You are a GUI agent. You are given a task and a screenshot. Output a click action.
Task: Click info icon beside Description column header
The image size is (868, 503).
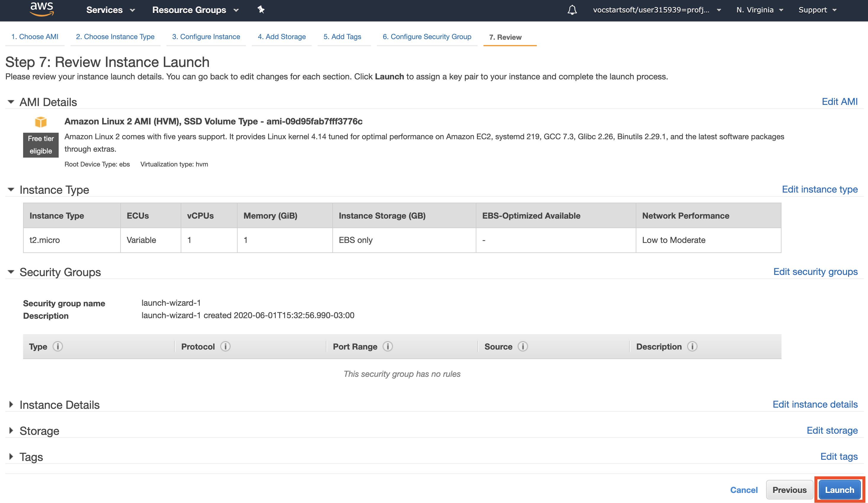pyautogui.click(x=692, y=346)
